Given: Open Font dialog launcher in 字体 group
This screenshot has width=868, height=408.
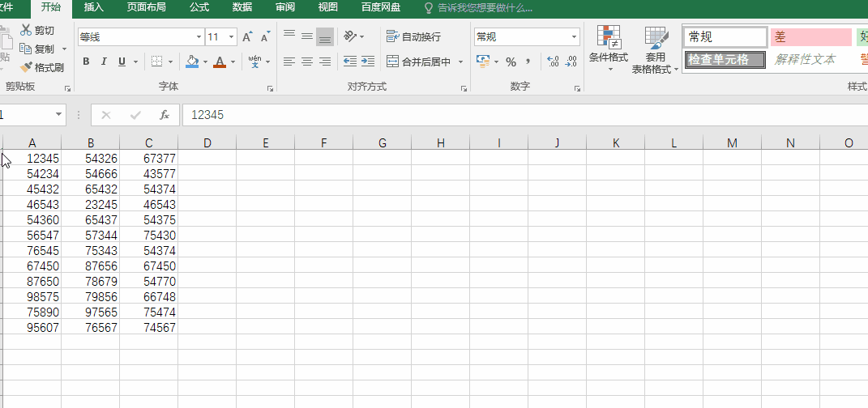Looking at the screenshot, I should [x=270, y=88].
